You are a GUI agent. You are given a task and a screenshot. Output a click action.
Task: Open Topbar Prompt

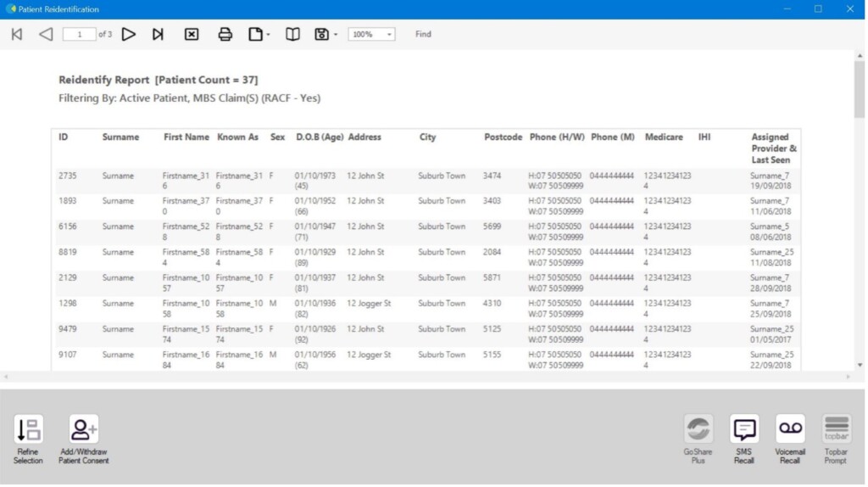point(836,438)
